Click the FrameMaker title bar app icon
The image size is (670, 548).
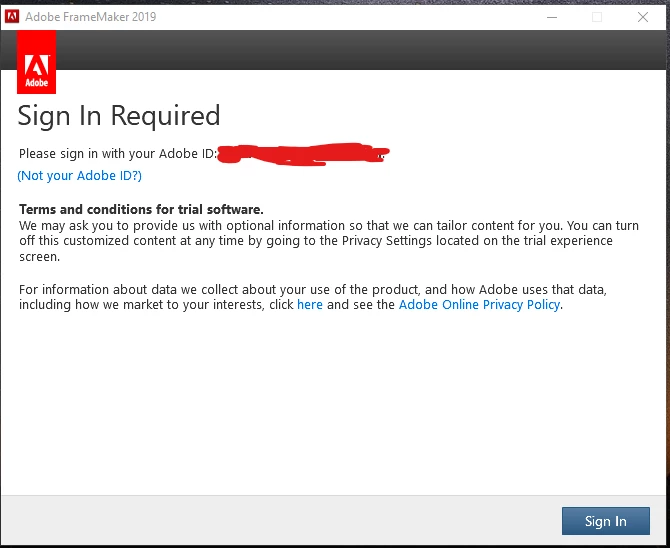tap(12, 17)
